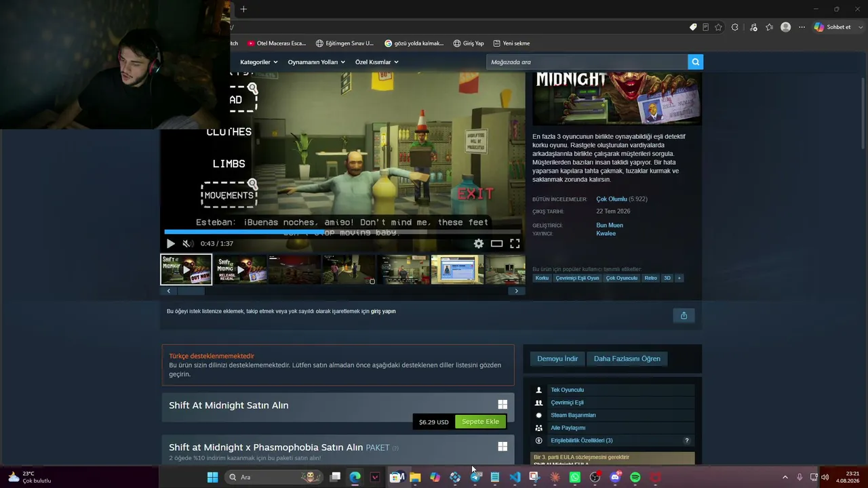This screenshot has width=868, height=488.
Task: Toggle theater mode on the video player
Action: point(497,243)
